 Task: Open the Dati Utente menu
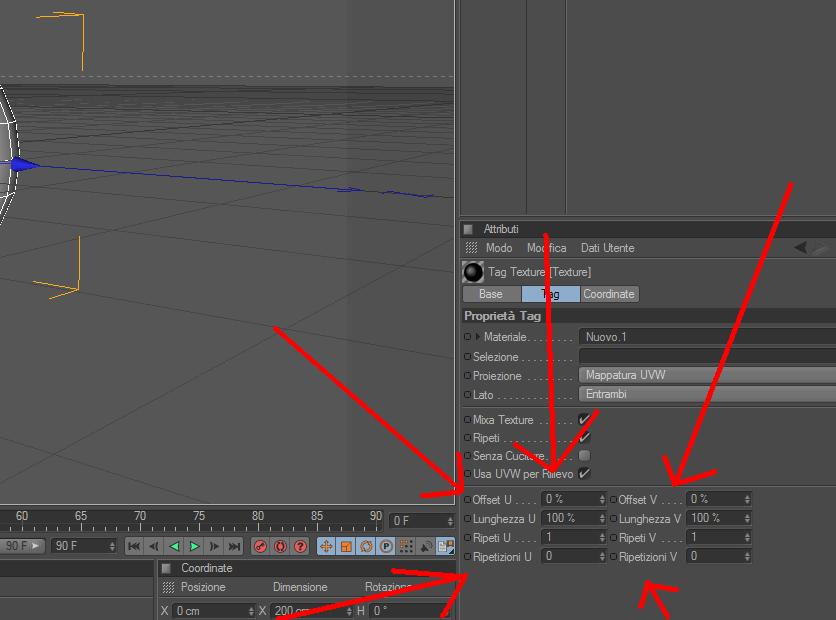pos(607,248)
